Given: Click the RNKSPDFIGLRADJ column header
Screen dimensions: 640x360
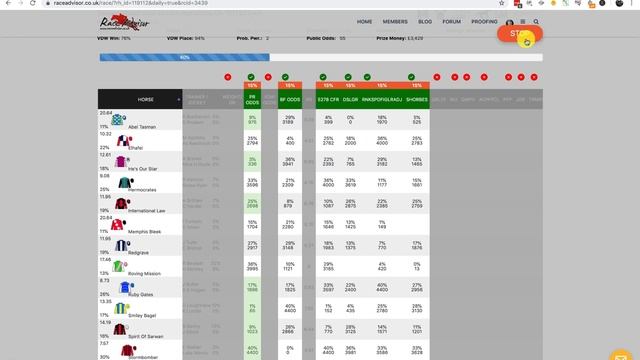Looking at the screenshot, I should (x=382, y=100).
